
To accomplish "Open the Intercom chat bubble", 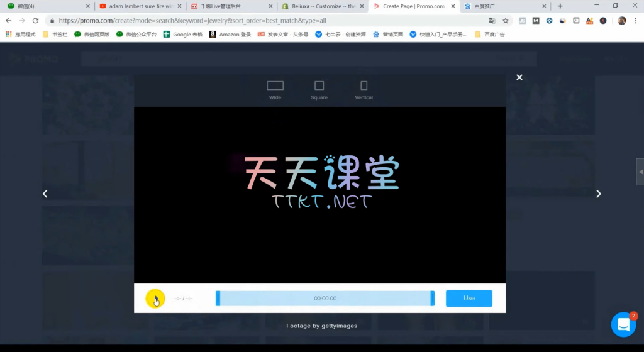I will [623, 324].
